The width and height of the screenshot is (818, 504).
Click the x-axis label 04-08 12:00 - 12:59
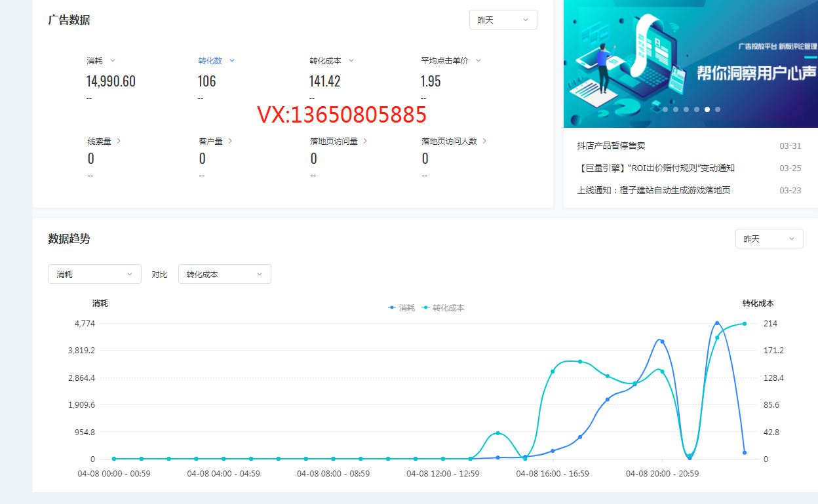point(443,473)
